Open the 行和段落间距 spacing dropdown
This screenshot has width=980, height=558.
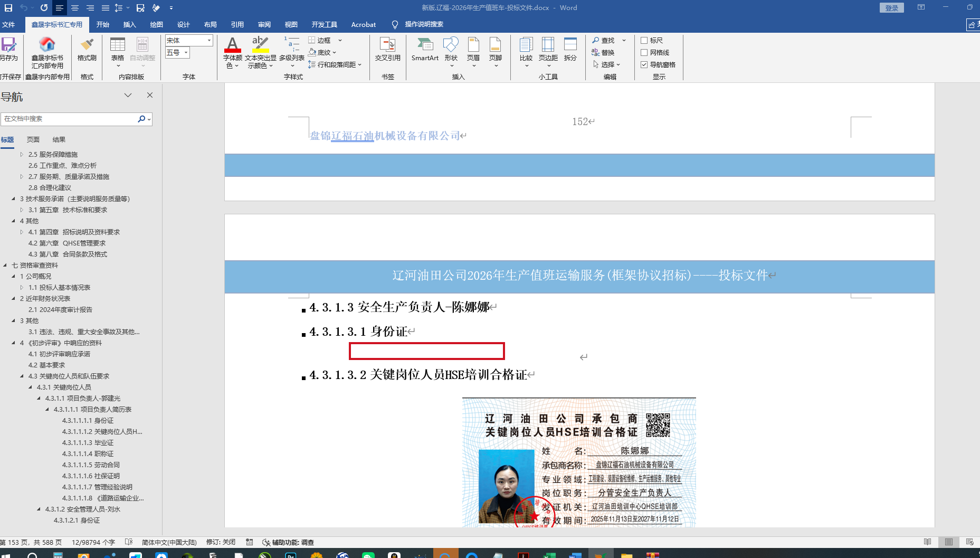pyautogui.click(x=360, y=64)
